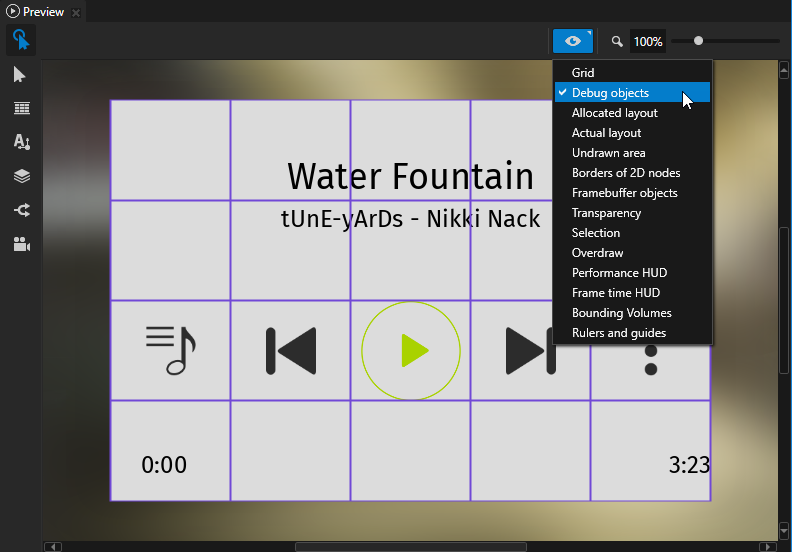Close the Preview tab
The image size is (792, 552).
click(x=76, y=12)
